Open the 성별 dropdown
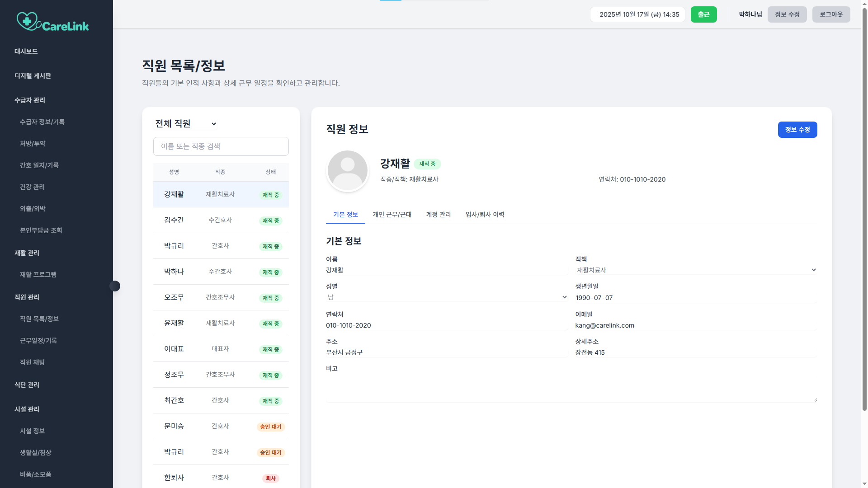The image size is (868, 488). 447,297
